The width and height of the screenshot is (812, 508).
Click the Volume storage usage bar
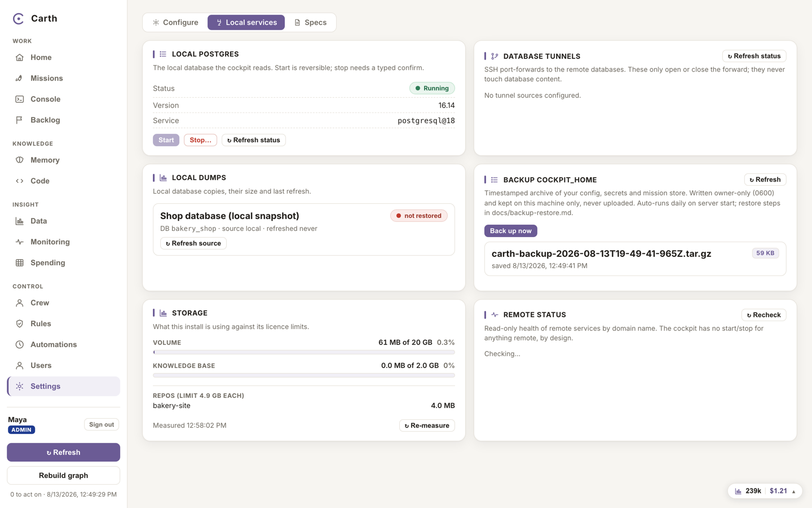(x=304, y=352)
